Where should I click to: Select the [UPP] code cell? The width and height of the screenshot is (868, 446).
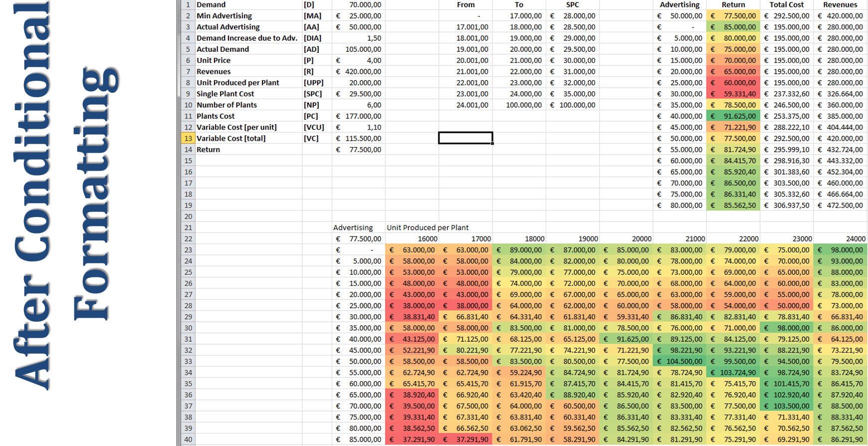coord(317,82)
